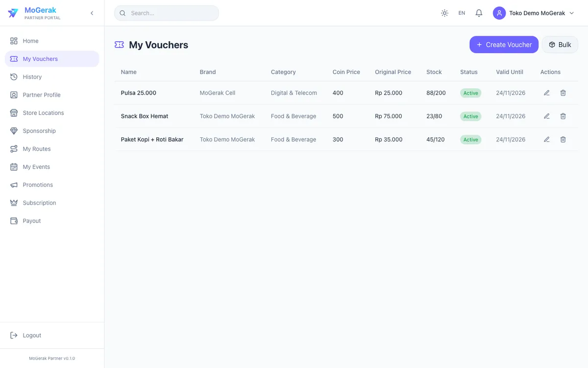The width and height of the screenshot is (588, 368).
Task: Click the Coin Price column header
Action: point(346,72)
